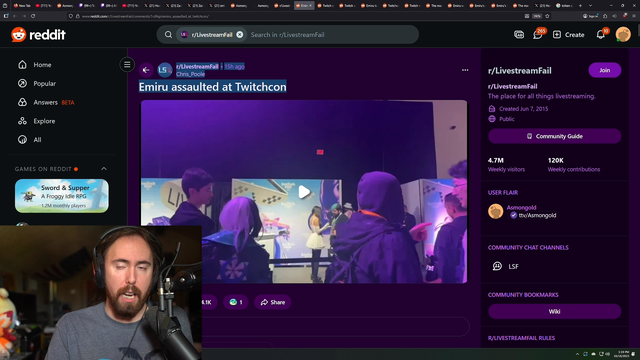Open the Asmongold user flair name
This screenshot has width=640, height=360.
pos(521,207)
